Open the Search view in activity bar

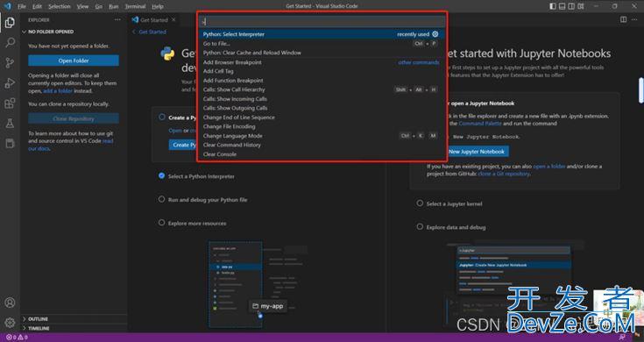pos(10,42)
